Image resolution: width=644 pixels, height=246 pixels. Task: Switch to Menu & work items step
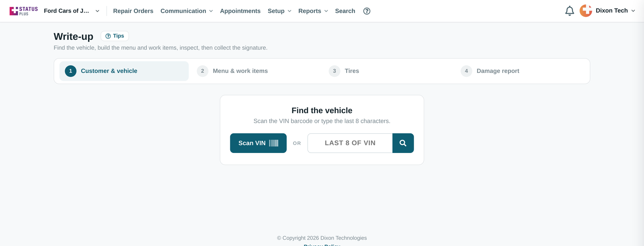[256, 71]
